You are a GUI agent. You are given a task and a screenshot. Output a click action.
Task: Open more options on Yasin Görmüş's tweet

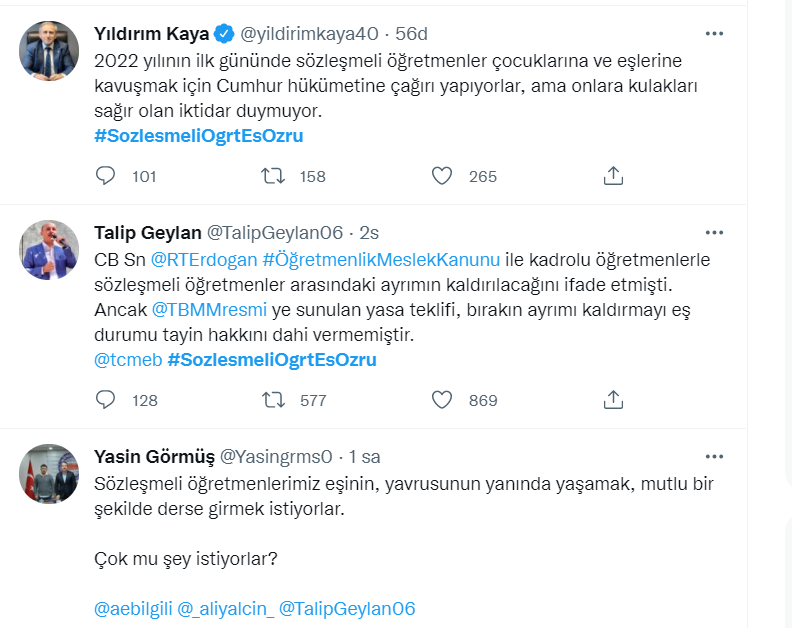pyautogui.click(x=714, y=457)
